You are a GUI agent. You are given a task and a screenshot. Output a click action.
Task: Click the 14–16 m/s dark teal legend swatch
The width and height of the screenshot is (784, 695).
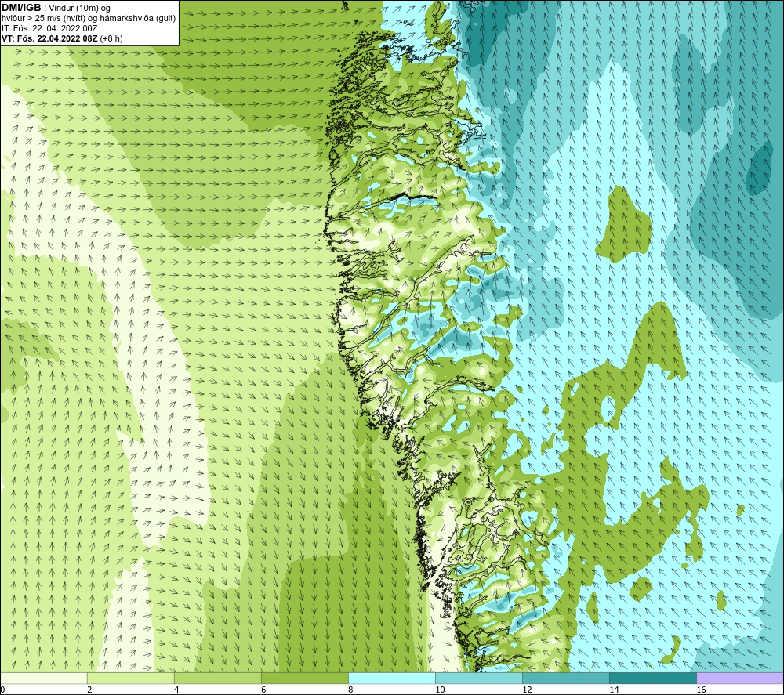coord(653,678)
